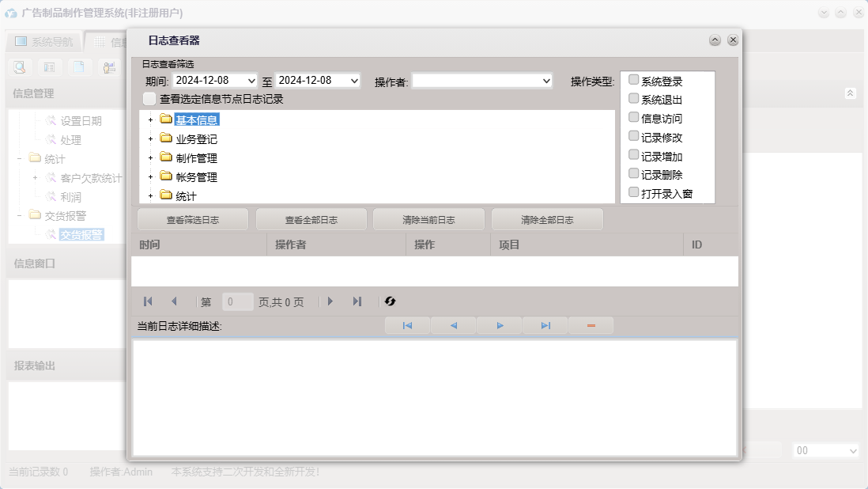Collapse the 日志查看器 dialog with up arrow
Screen dimensions: 868x489
coord(715,40)
